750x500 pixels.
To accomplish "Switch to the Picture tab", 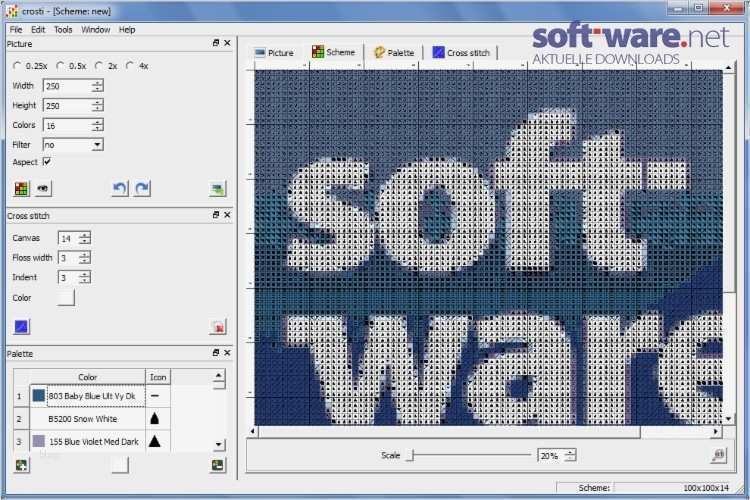I will (275, 53).
